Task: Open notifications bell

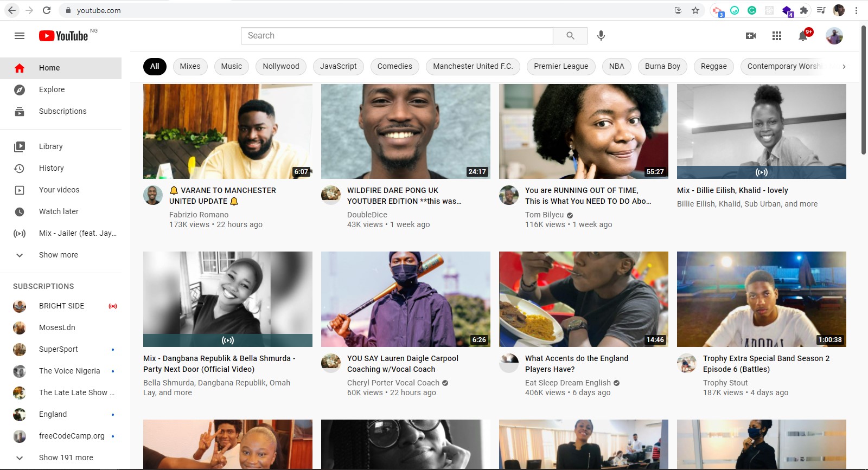Action: pyautogui.click(x=803, y=36)
